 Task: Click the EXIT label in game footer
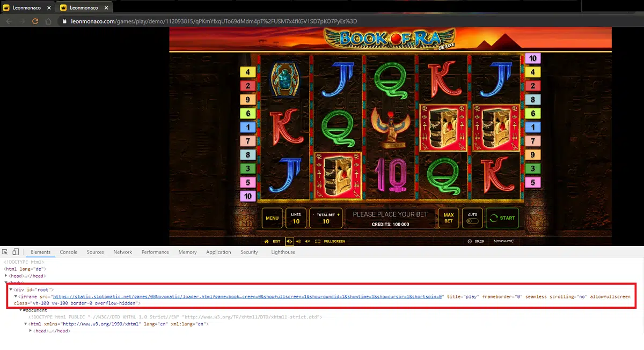pyautogui.click(x=277, y=241)
